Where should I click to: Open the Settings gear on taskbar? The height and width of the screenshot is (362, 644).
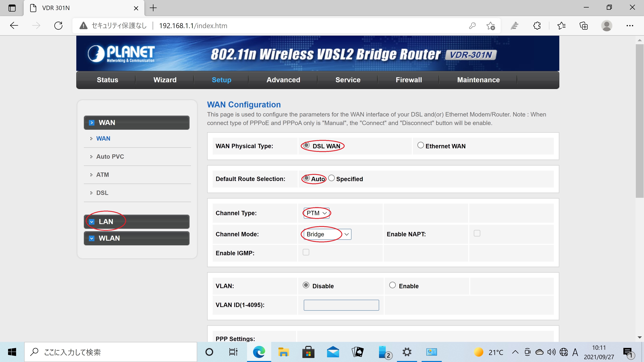(407, 352)
